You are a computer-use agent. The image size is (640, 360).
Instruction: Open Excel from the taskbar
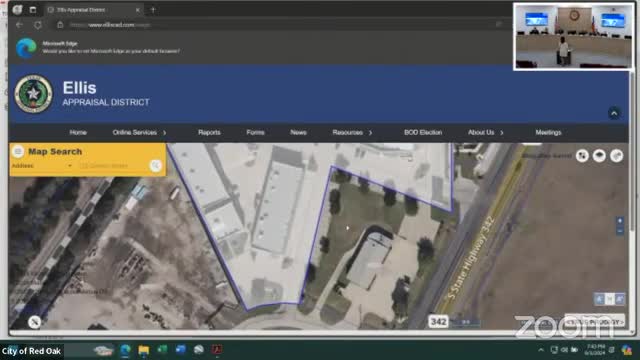point(162,350)
